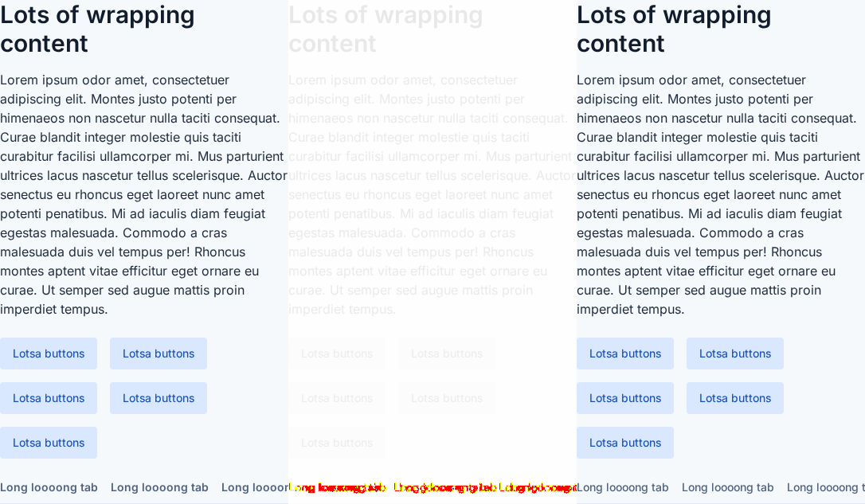Click first middle-row Lotsa buttons in left panel
865x504 pixels.
click(49, 398)
